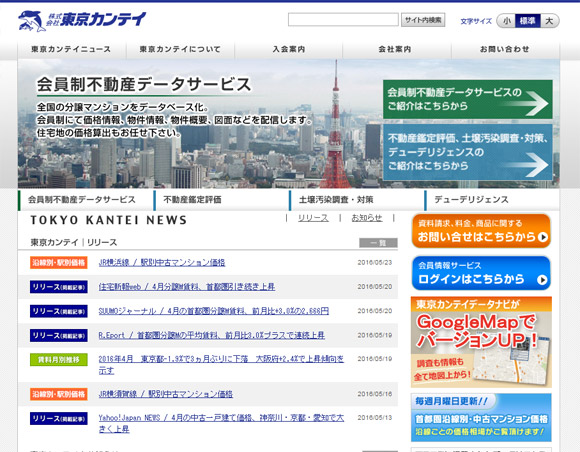Viewport: 580px width, 452px height.
Task: Click orange 沿線別・駅別価格 tag for JR横浜線
Action: [59, 263]
